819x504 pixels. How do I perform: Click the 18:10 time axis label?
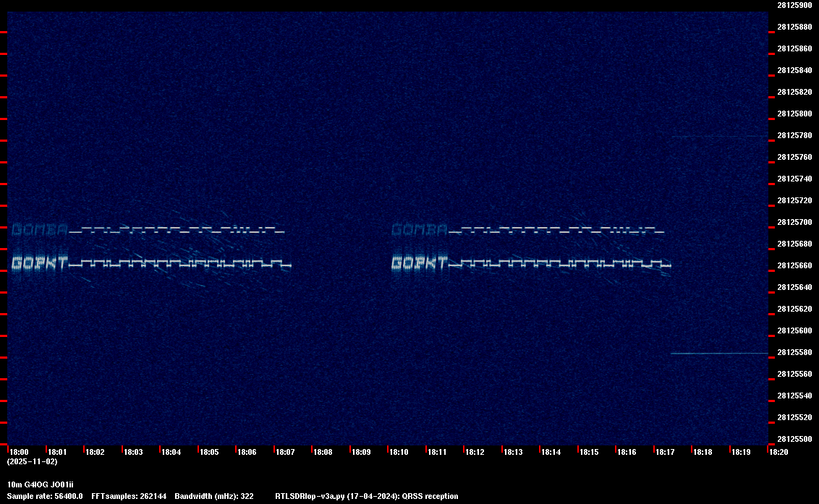tap(399, 452)
